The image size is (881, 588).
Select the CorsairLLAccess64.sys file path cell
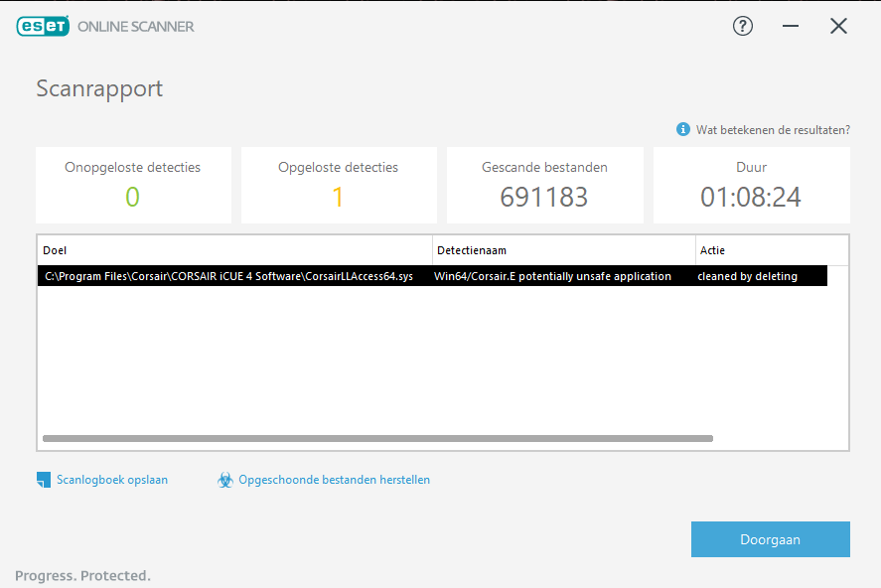pos(229,276)
